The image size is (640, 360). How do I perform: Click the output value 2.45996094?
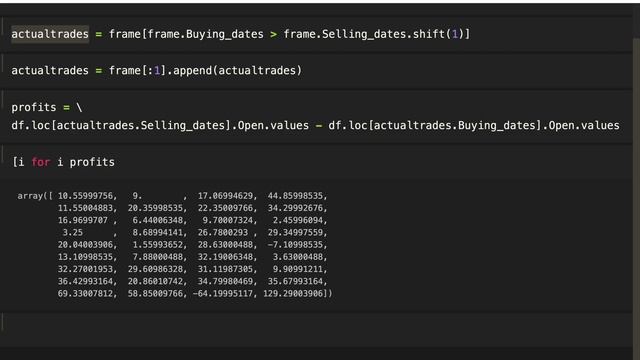coord(298,220)
